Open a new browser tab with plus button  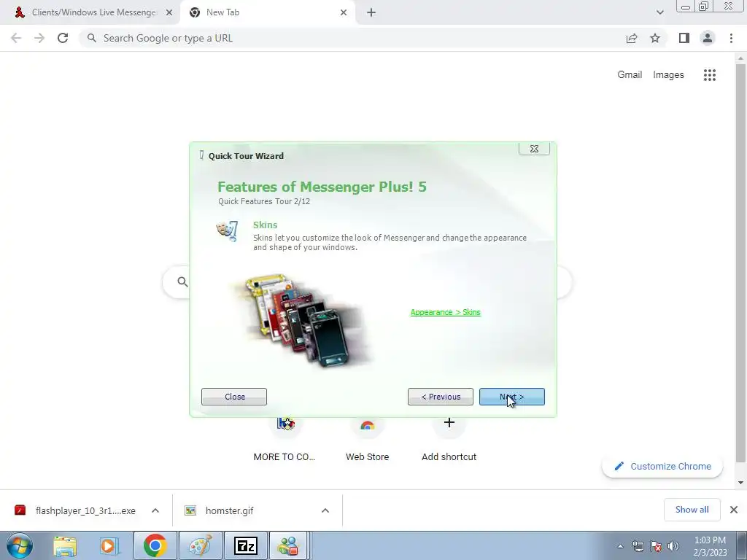coord(371,12)
